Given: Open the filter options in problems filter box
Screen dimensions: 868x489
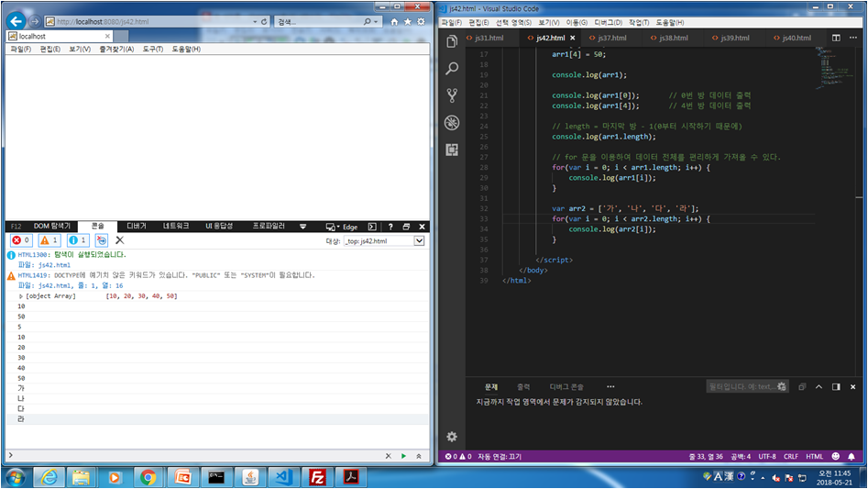Looking at the screenshot, I should pyautogui.click(x=781, y=386).
